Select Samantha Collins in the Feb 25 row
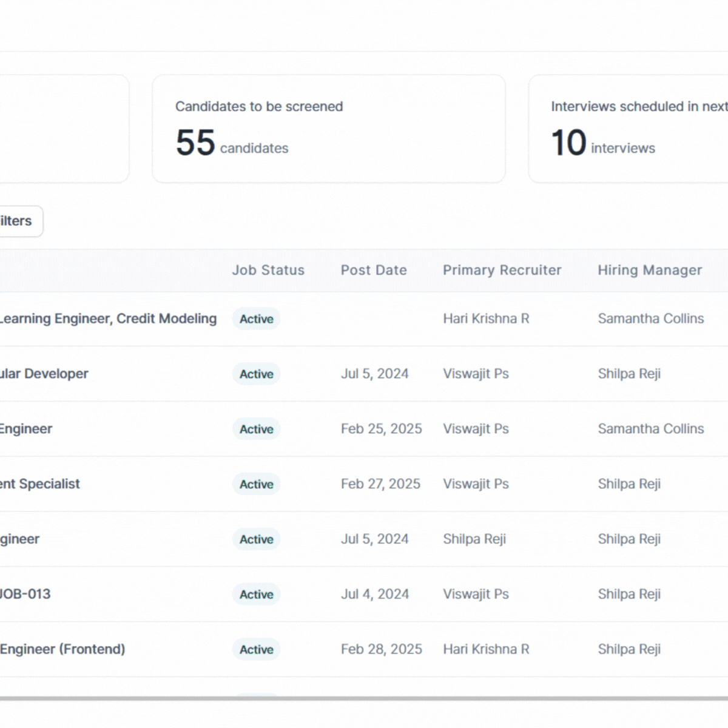728x728 pixels. tap(650, 429)
